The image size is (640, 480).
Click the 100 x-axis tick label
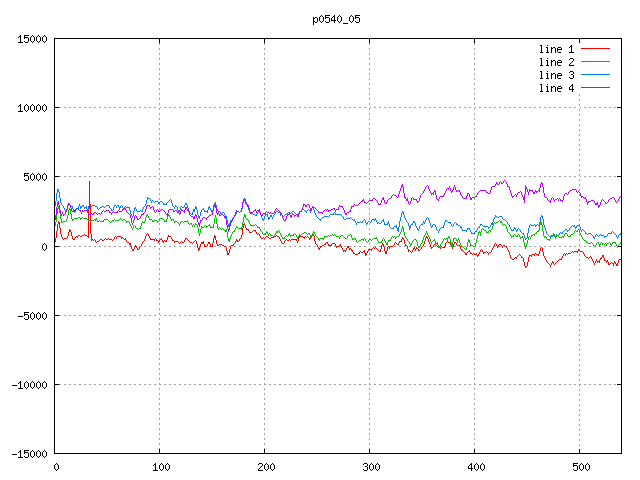[x=160, y=467]
